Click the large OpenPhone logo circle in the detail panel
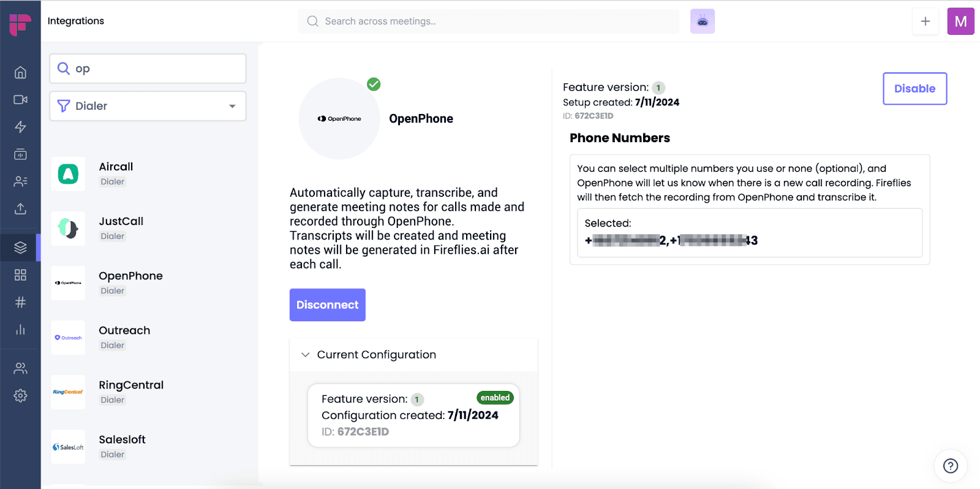Viewport: 980px width, 489px height. coord(339,119)
